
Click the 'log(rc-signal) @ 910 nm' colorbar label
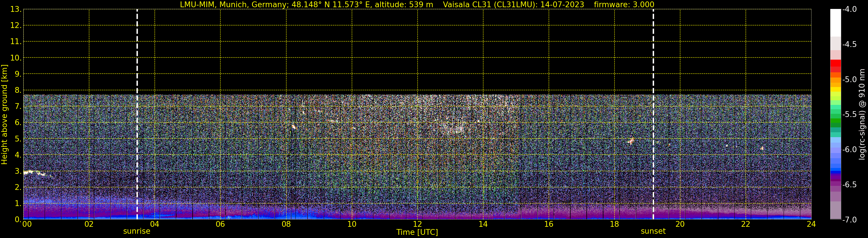click(x=862, y=115)
